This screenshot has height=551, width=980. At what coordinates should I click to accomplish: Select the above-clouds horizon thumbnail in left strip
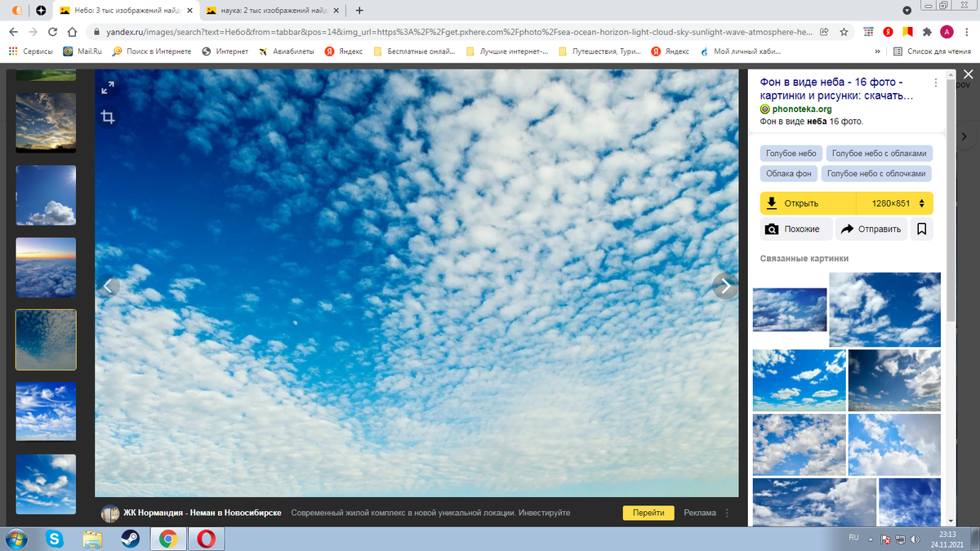[x=46, y=267]
